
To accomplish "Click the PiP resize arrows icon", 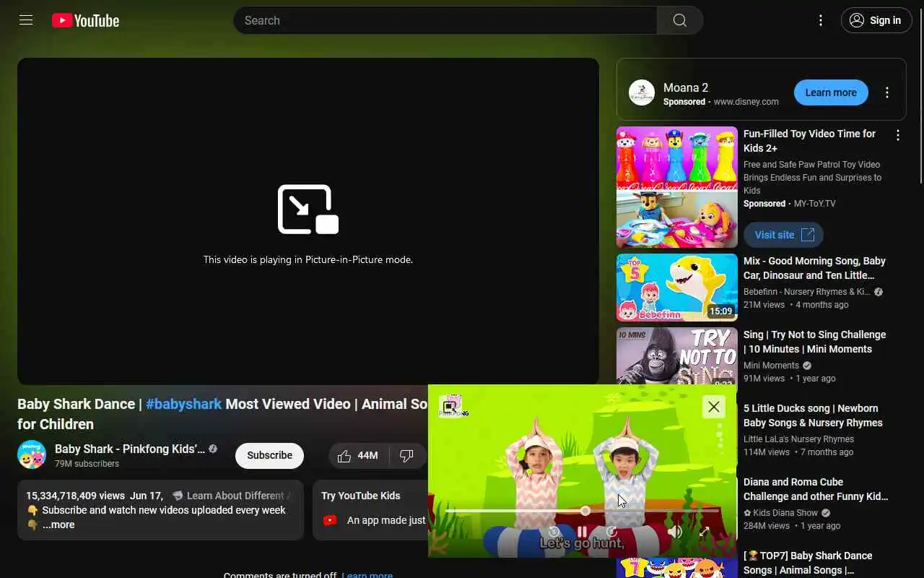I will 704,532.
